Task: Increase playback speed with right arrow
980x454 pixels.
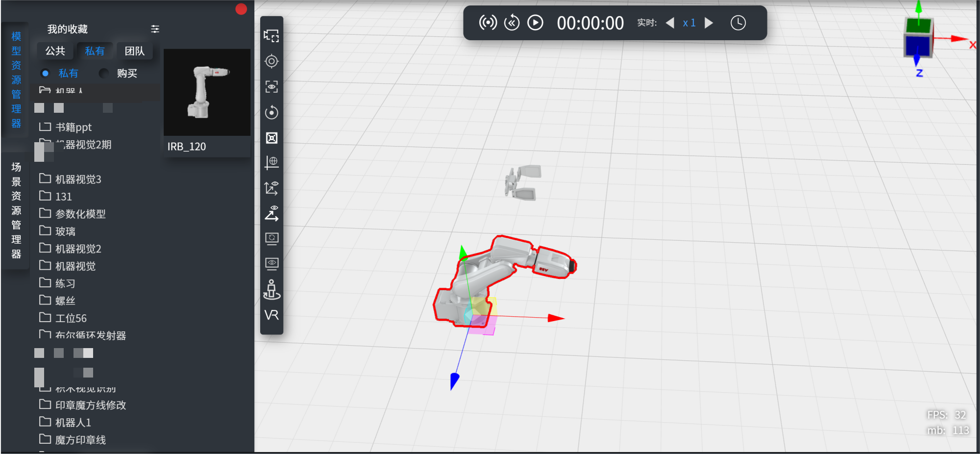Action: 709,23
